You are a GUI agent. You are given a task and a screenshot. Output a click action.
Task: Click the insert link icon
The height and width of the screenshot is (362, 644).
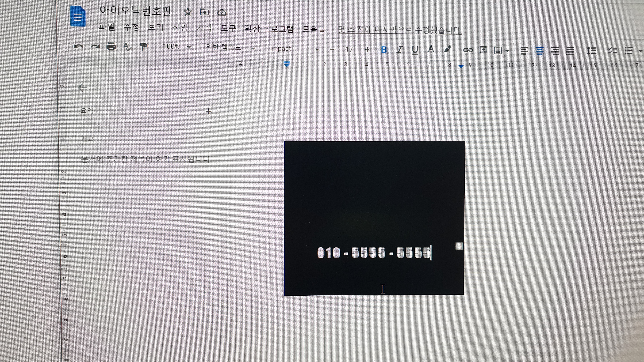point(468,50)
